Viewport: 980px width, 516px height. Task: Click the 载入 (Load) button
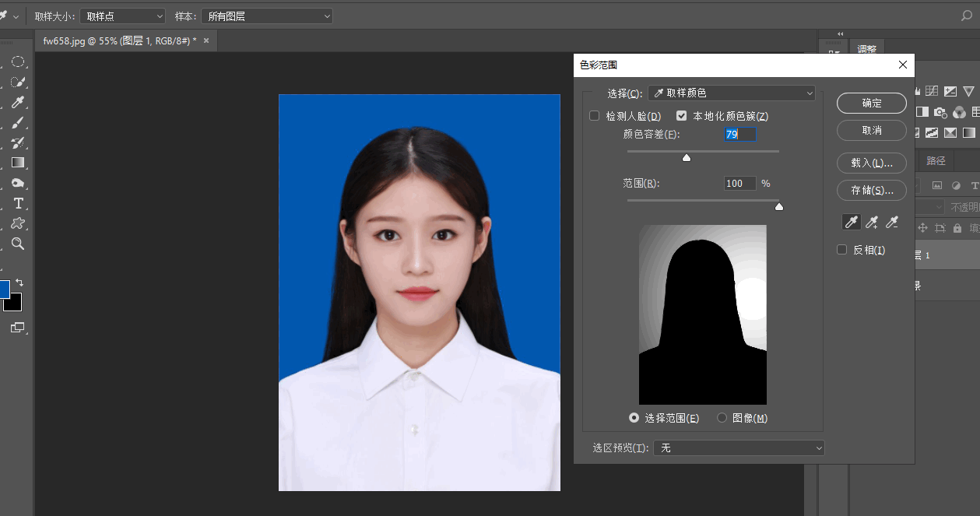tap(871, 163)
